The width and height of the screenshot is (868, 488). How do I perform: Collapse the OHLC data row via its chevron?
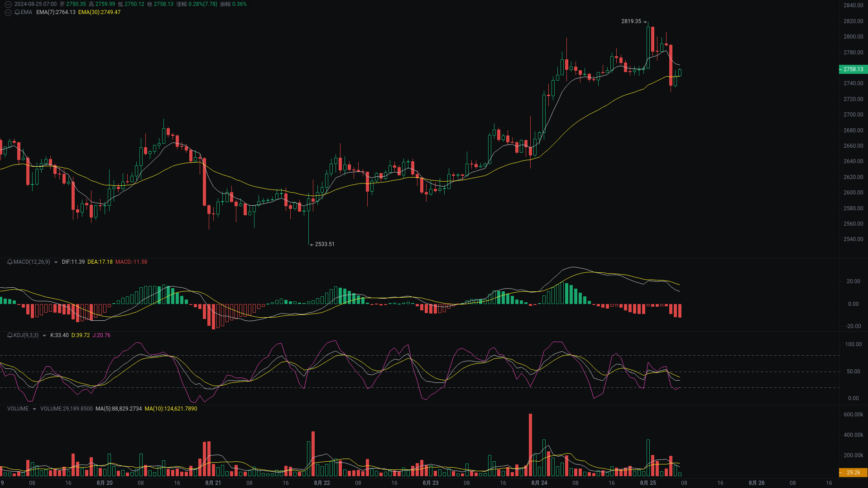click(x=7, y=4)
